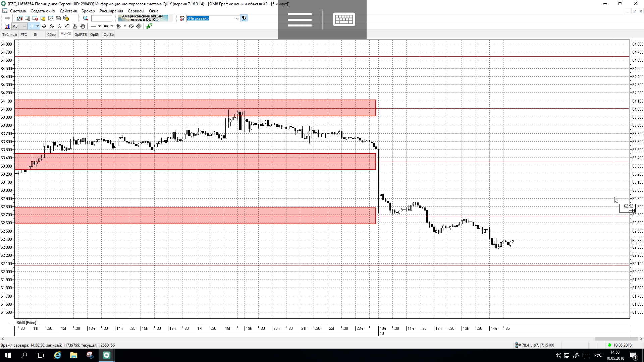The width and height of the screenshot is (644, 362).
Task: Click the search magnifier icon in toolbar
Action: pos(86,18)
